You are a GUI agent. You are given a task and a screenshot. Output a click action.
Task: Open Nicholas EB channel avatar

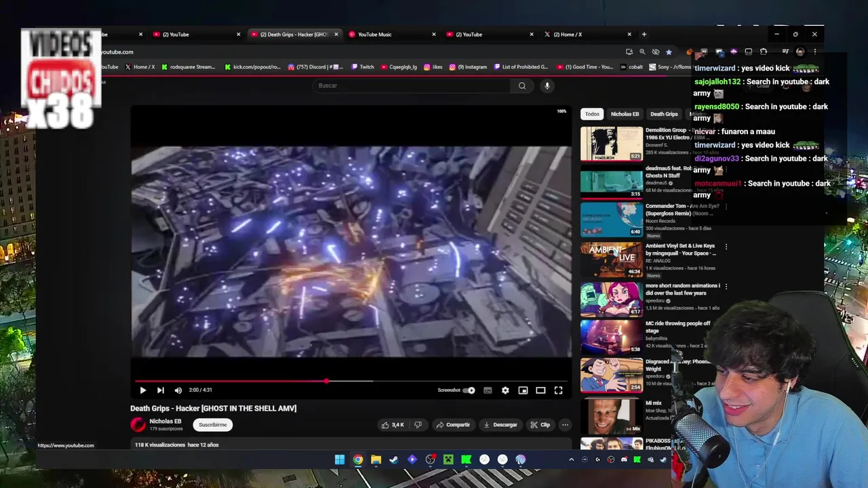pyautogui.click(x=138, y=425)
